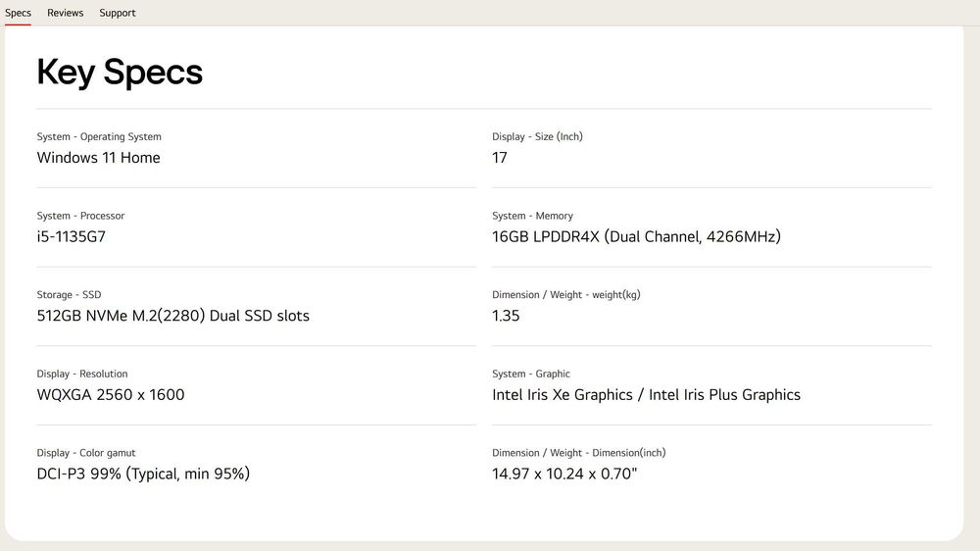Select the 'Display - Color gamut' label

click(x=86, y=453)
